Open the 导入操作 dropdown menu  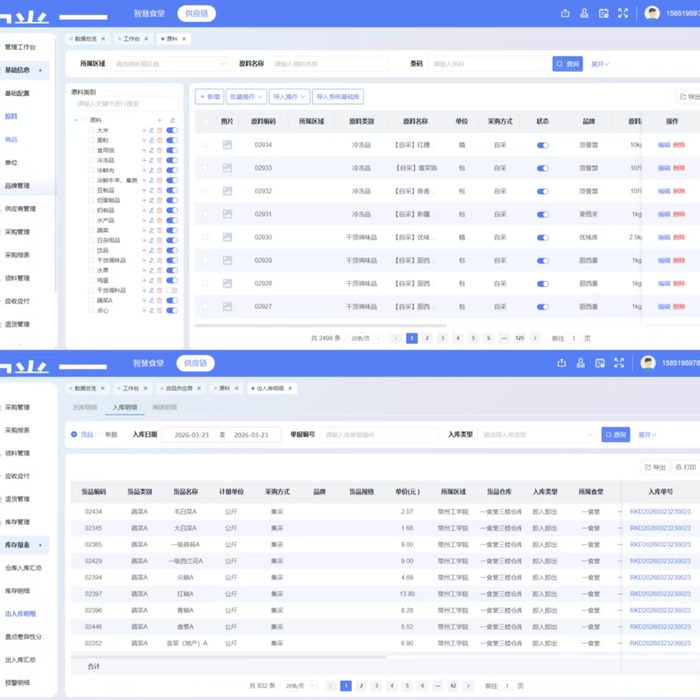tap(288, 97)
